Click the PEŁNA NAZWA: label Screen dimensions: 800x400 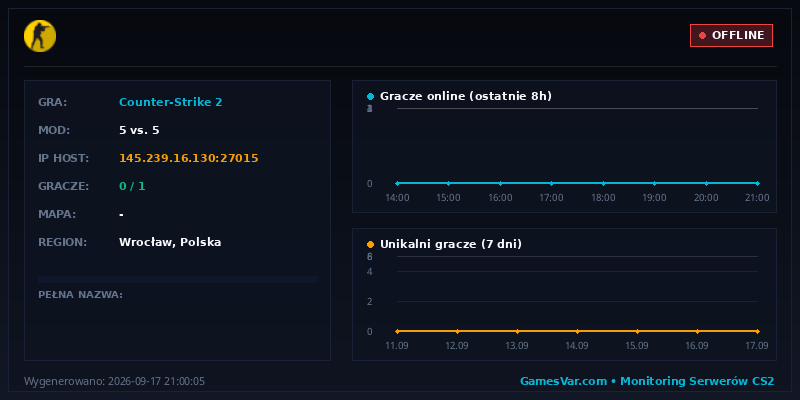[x=80, y=294]
